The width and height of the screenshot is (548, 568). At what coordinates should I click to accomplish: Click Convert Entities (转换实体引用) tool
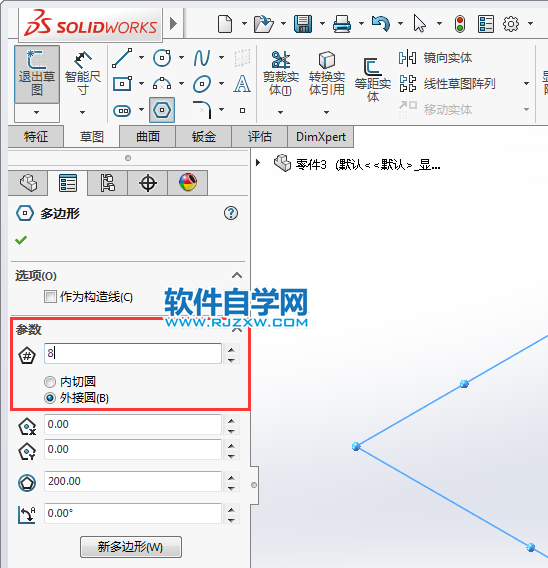click(x=327, y=74)
